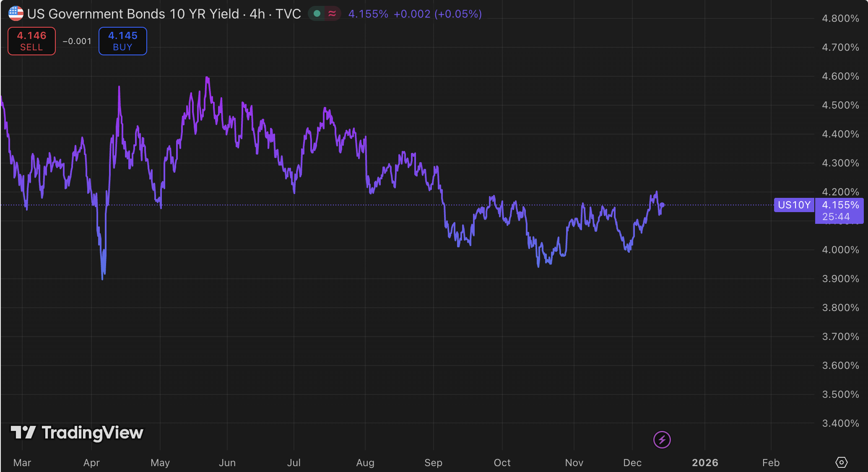
Task: Click the Mar label on time axis
Action: click(22, 463)
